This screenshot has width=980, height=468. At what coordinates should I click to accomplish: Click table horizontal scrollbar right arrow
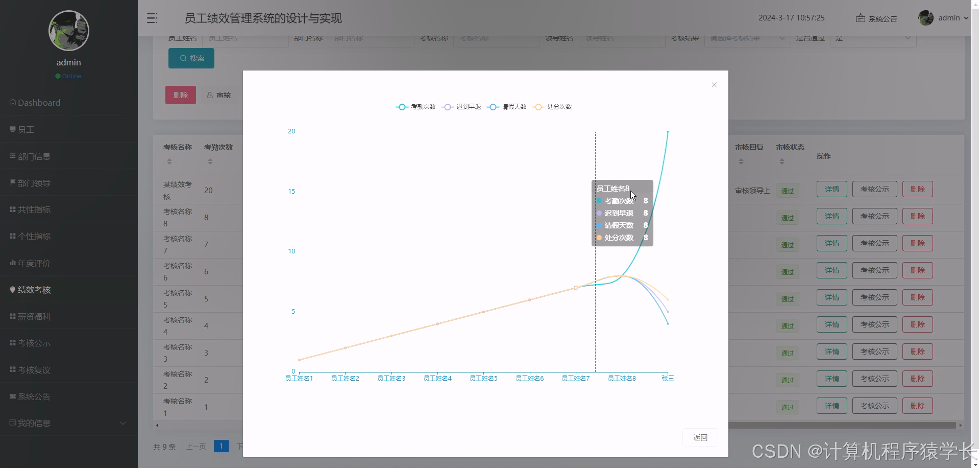click(x=960, y=425)
